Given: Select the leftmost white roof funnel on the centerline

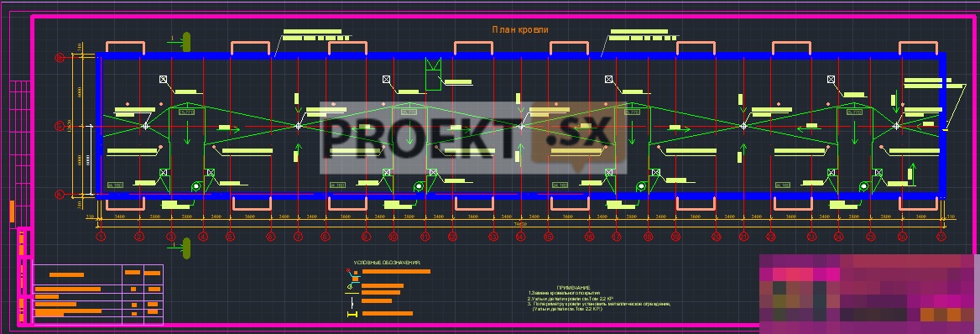Looking at the screenshot, I should coord(146,127).
